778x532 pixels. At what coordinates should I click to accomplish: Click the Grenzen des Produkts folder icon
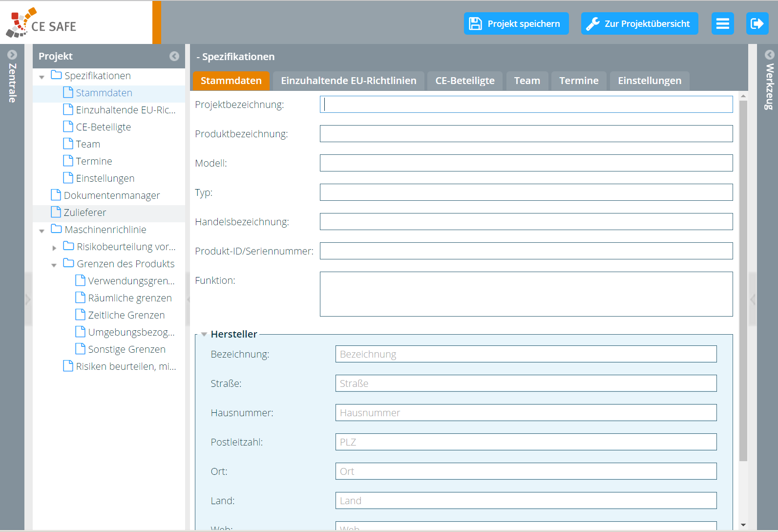tap(69, 263)
